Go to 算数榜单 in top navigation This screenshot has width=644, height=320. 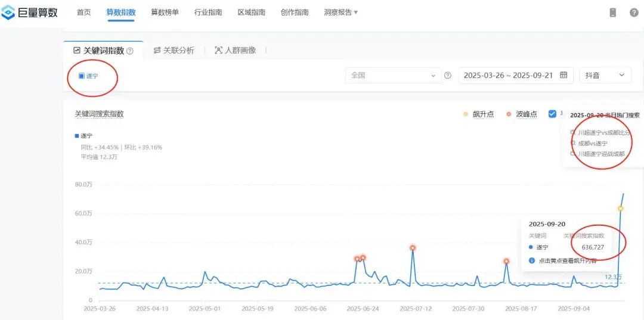[x=165, y=13]
